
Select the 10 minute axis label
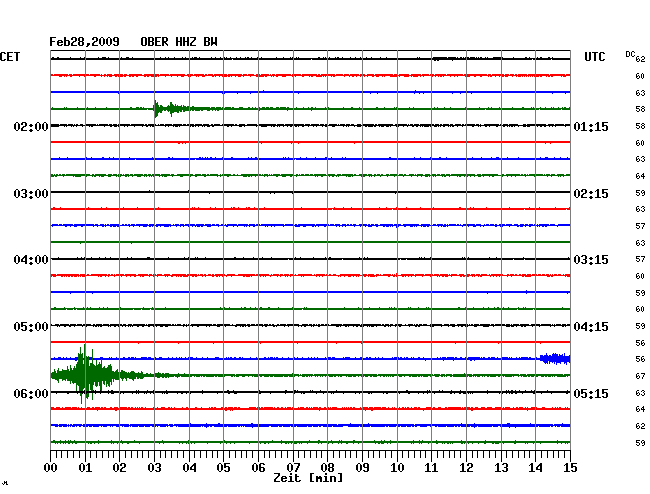[x=397, y=467]
